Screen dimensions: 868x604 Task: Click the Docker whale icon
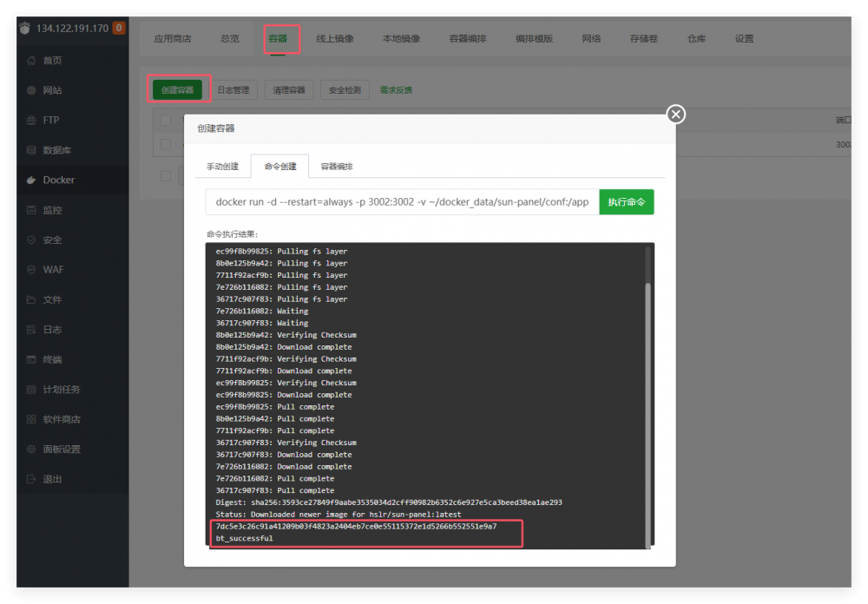(32, 181)
